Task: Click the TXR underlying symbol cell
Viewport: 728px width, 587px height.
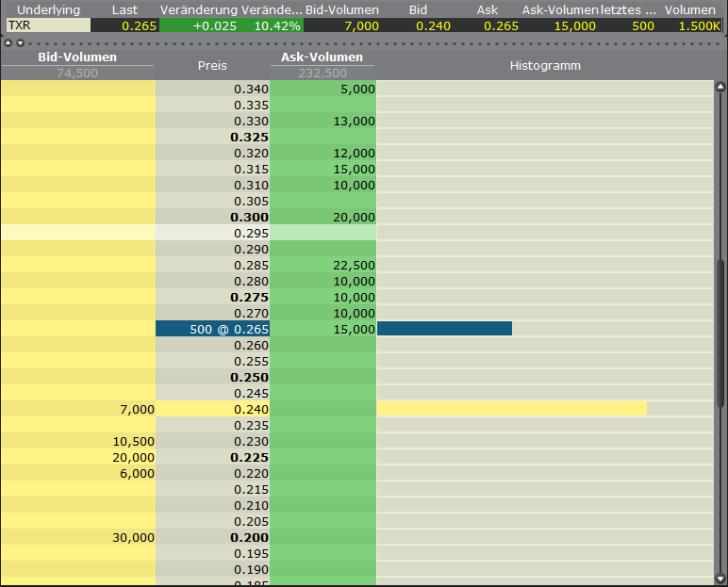Action: (x=47, y=25)
